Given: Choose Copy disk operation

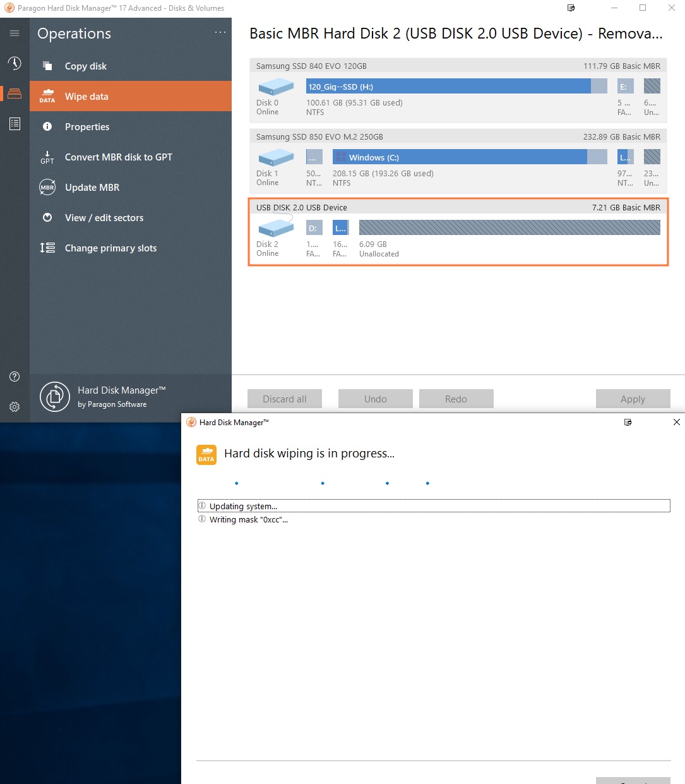Looking at the screenshot, I should tap(131, 66).
